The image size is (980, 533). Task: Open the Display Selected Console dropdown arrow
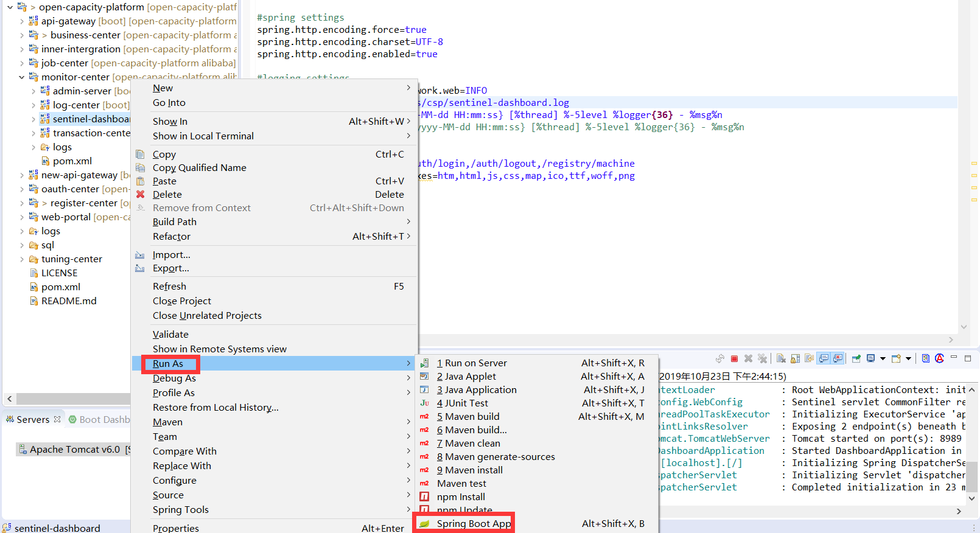(x=883, y=358)
